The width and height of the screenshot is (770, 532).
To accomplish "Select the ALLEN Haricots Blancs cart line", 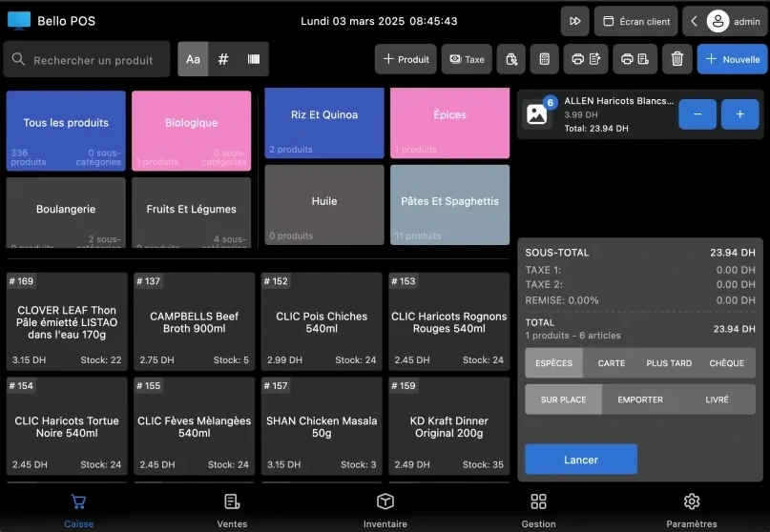I will pyautogui.click(x=640, y=114).
